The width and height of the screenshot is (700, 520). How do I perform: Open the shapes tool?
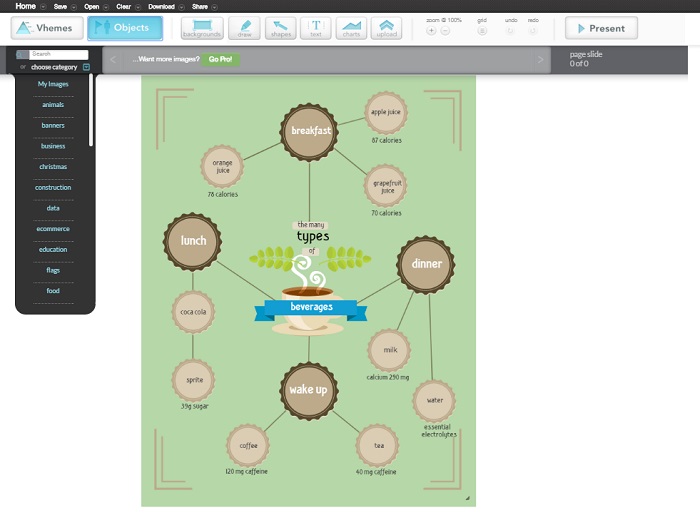click(x=280, y=28)
